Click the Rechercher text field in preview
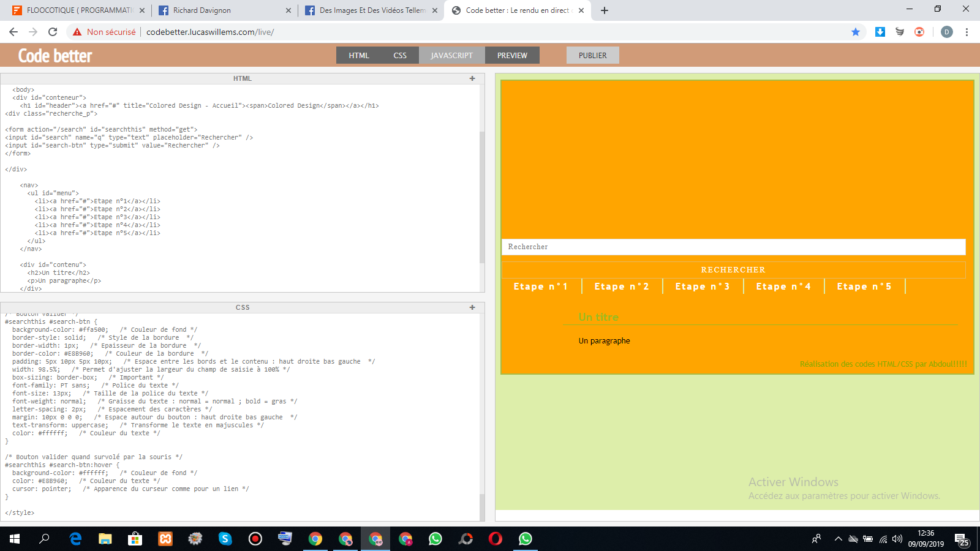 (733, 247)
